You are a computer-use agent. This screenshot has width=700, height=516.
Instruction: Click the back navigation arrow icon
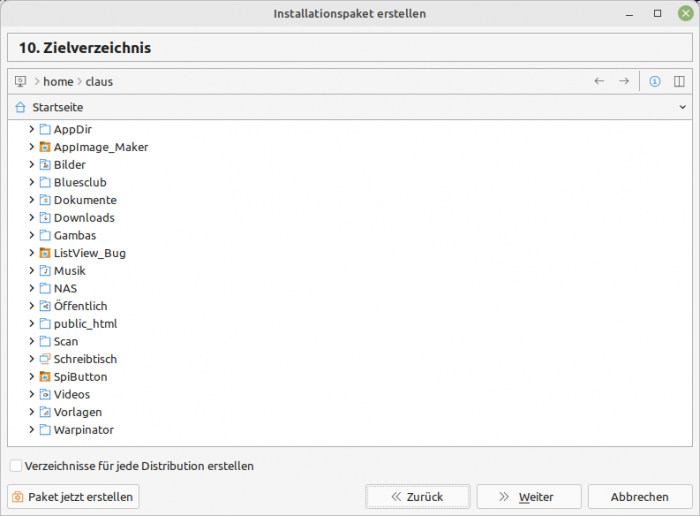click(599, 81)
